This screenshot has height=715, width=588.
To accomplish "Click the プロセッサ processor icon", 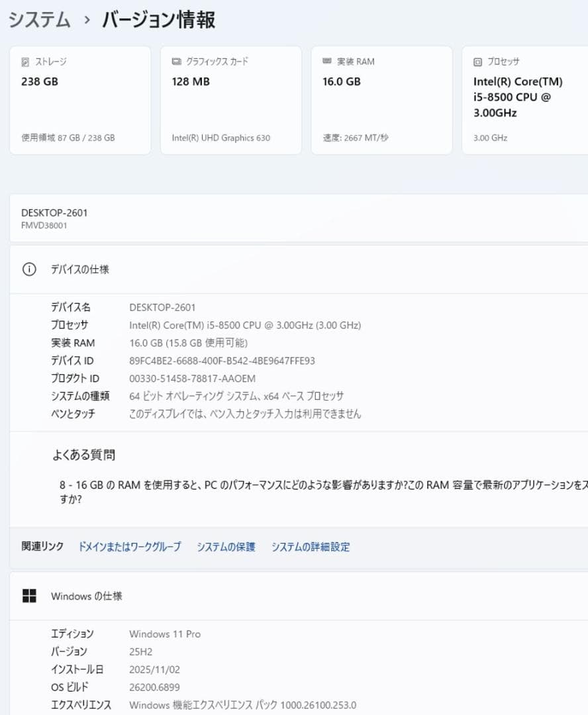I will 476,62.
